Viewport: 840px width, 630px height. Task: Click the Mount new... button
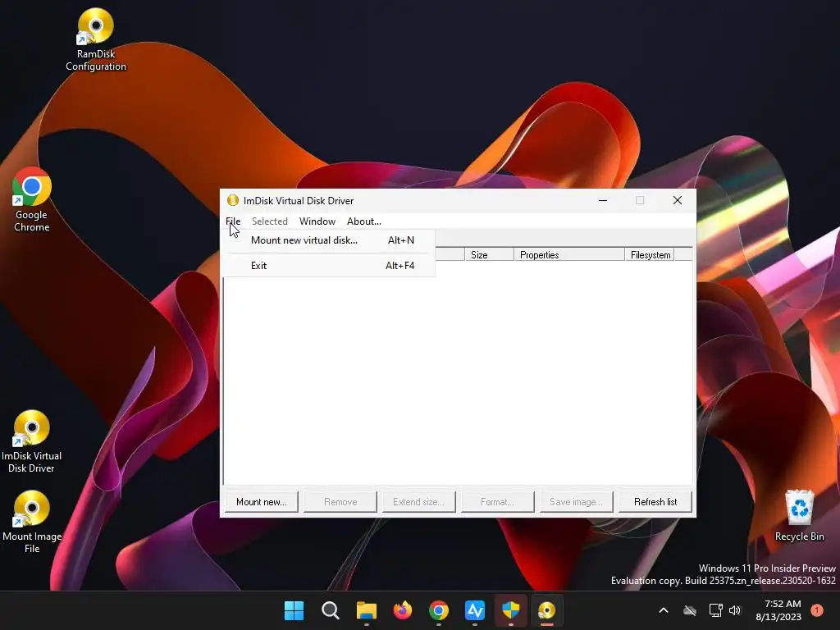tap(262, 502)
